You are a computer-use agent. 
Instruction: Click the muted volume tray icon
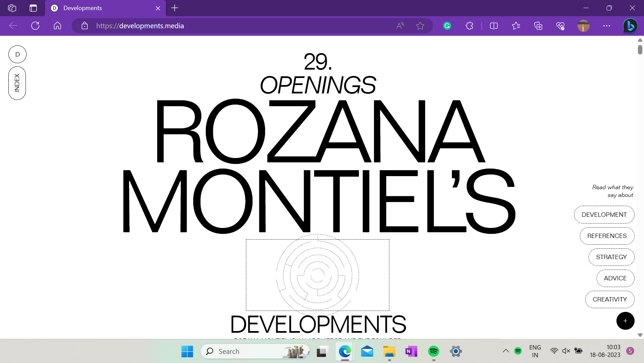pos(566,351)
